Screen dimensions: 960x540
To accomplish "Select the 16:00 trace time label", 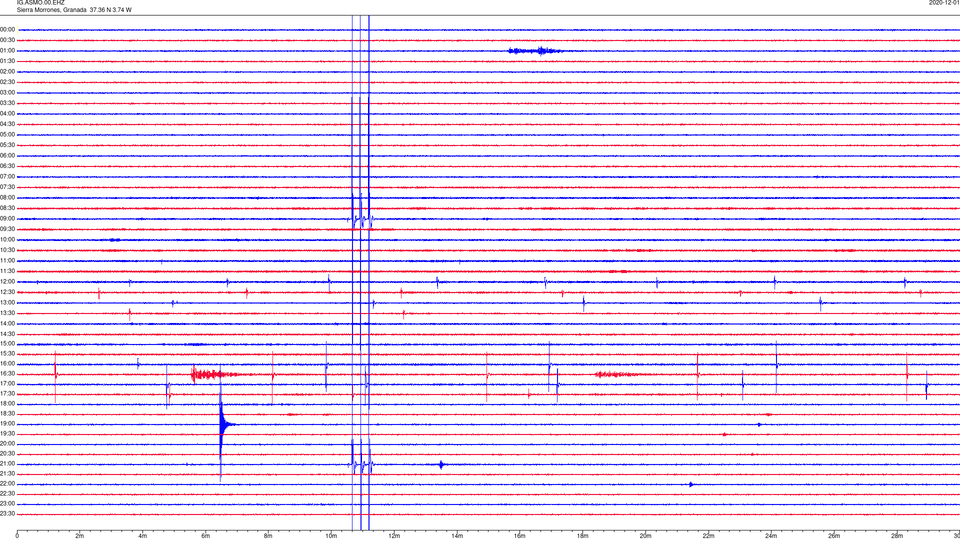I will [x=7, y=364].
